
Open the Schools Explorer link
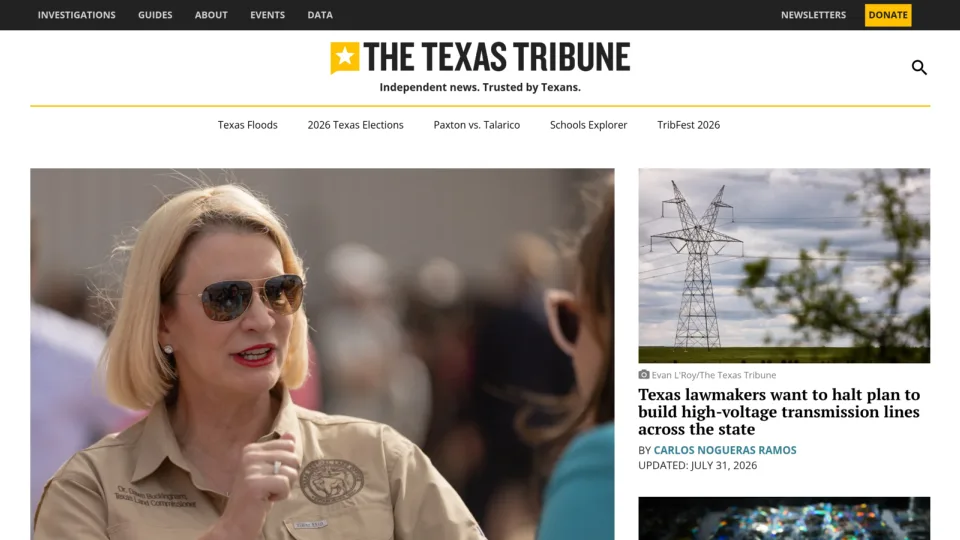coord(588,125)
